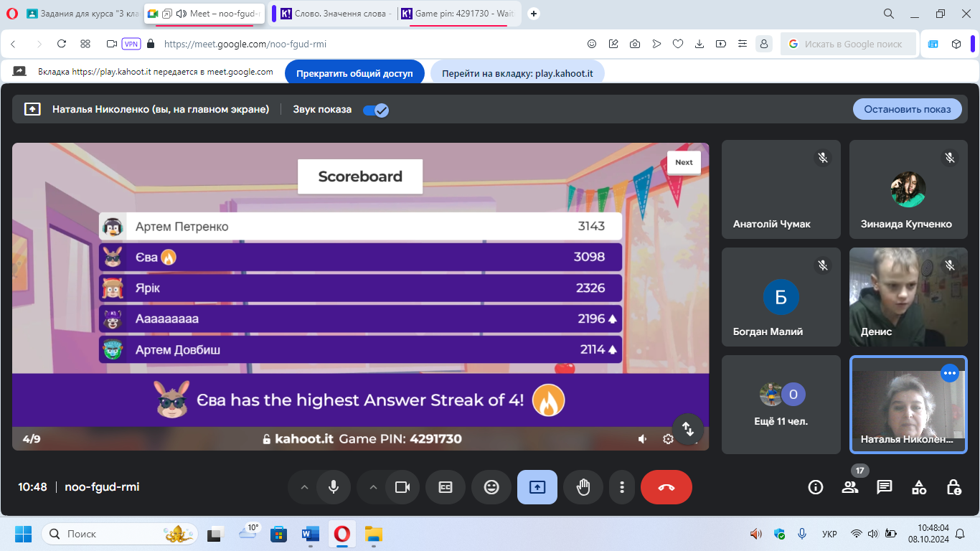Leave the call with red hang-up button

(666, 487)
